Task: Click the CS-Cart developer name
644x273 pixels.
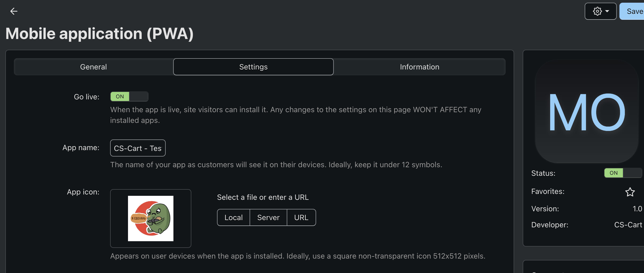Action: [628, 225]
